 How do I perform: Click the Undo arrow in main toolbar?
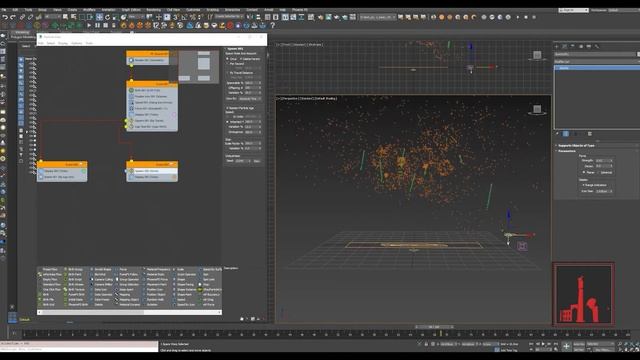[x=5, y=17]
